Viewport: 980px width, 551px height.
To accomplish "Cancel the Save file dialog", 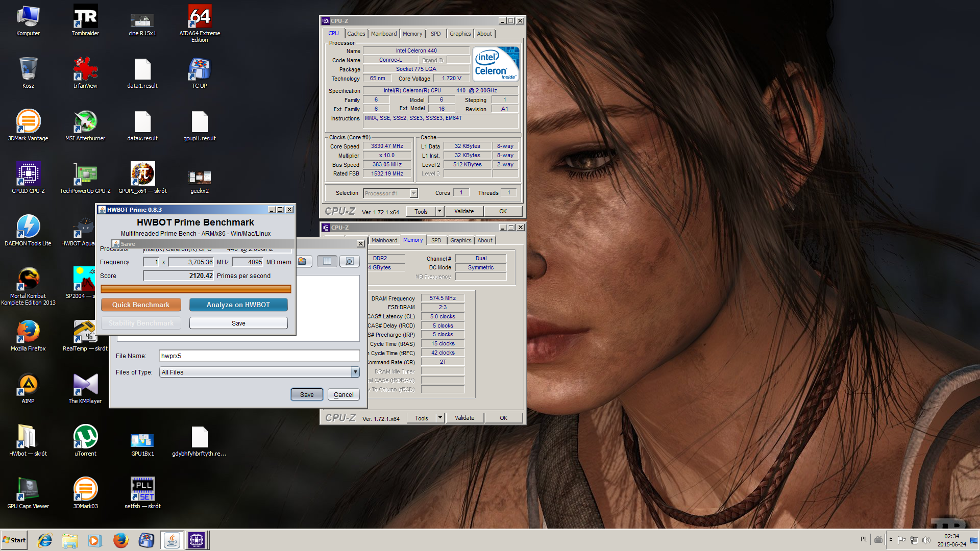I will tap(344, 394).
